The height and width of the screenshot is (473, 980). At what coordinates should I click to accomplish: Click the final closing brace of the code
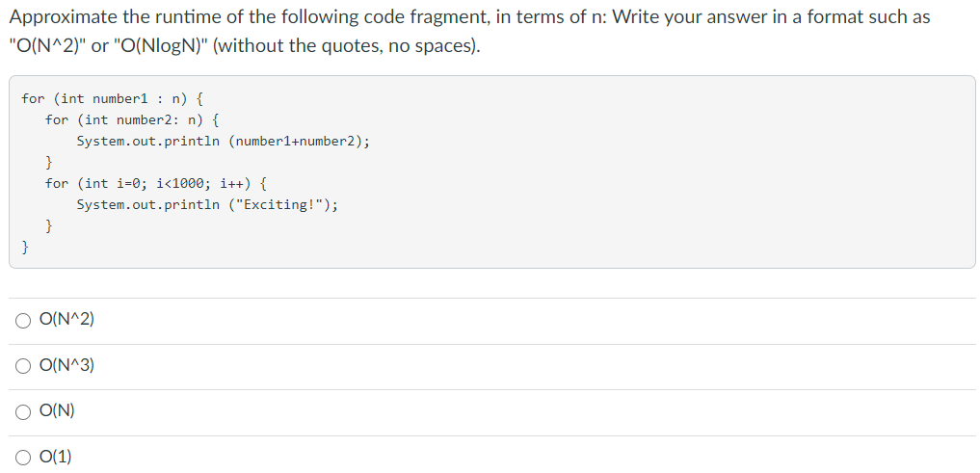tap(26, 247)
